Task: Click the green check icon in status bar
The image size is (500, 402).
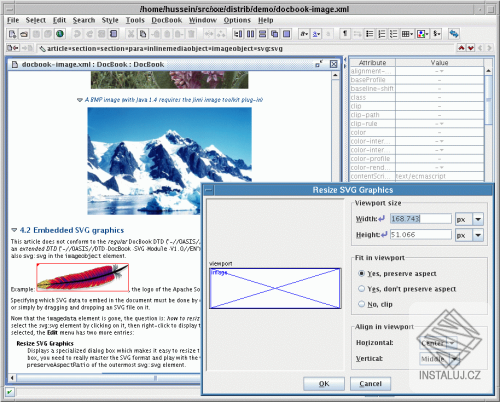Action: click(10, 392)
